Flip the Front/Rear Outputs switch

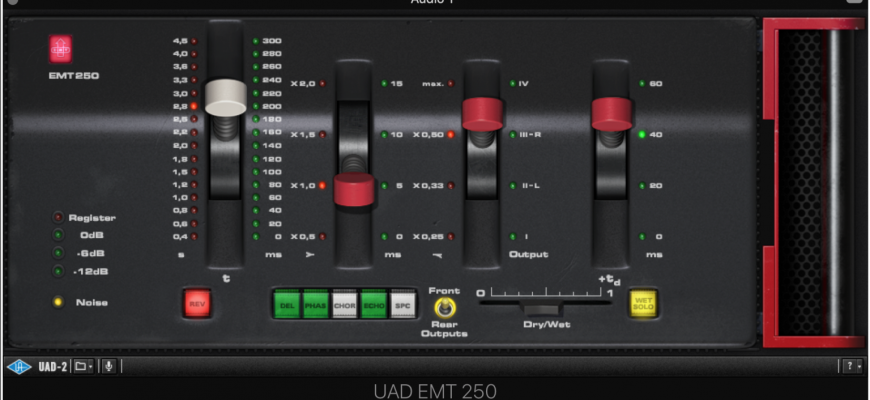click(x=445, y=308)
